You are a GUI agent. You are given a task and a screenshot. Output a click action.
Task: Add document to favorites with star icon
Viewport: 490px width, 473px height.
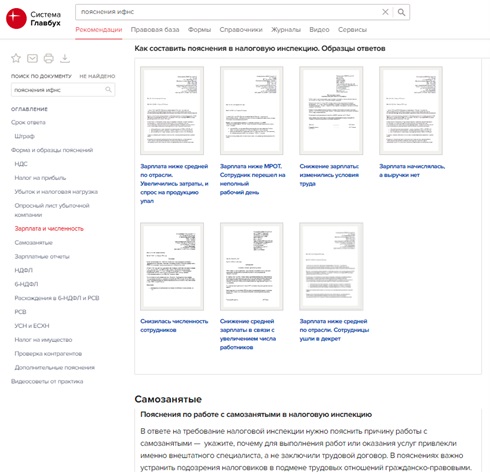(x=16, y=58)
